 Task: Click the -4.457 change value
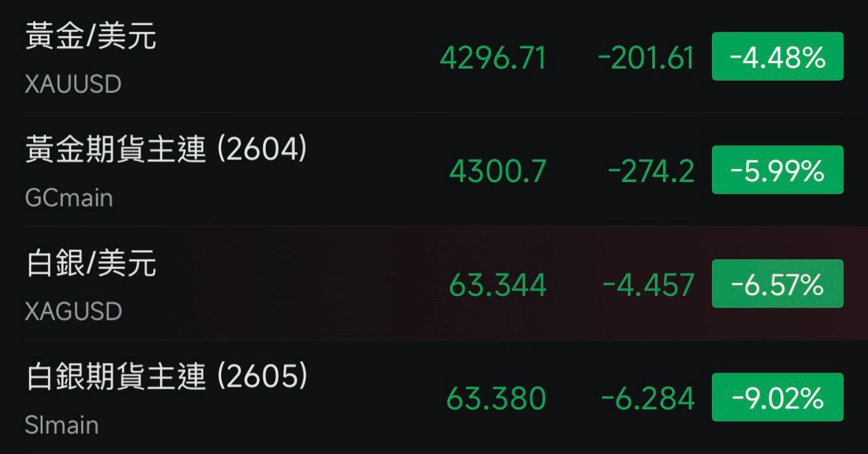tap(648, 285)
